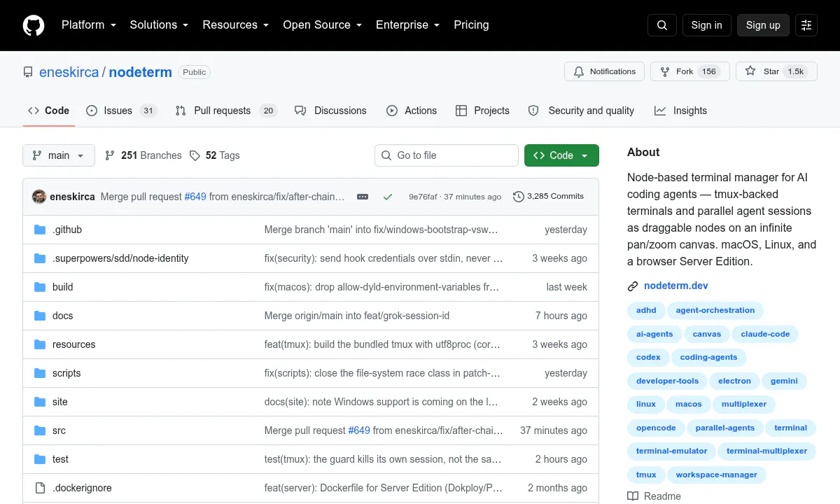The height and width of the screenshot is (504, 840).
Task: View the Insights tab
Action: (680, 111)
